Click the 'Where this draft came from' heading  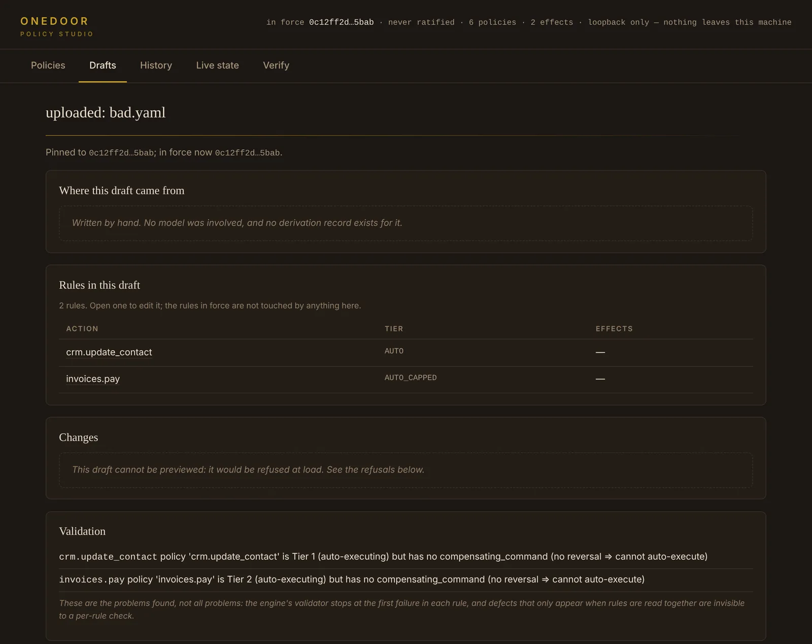pyautogui.click(x=122, y=191)
